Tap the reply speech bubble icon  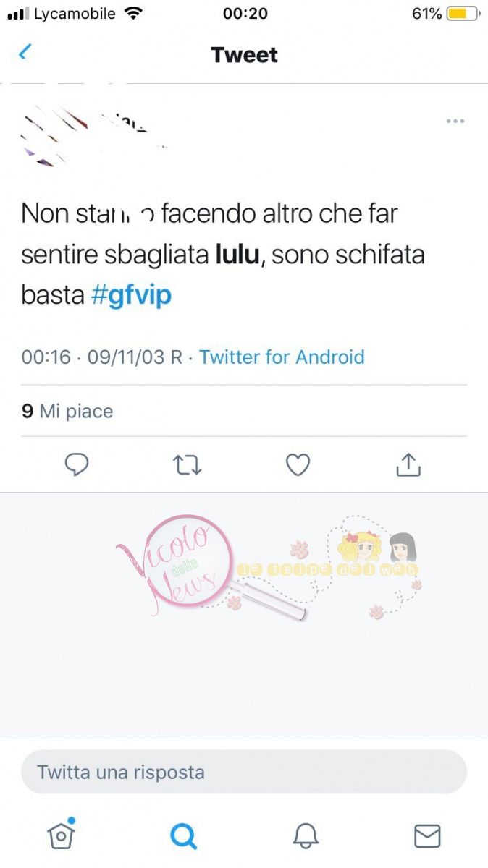pos(77,465)
